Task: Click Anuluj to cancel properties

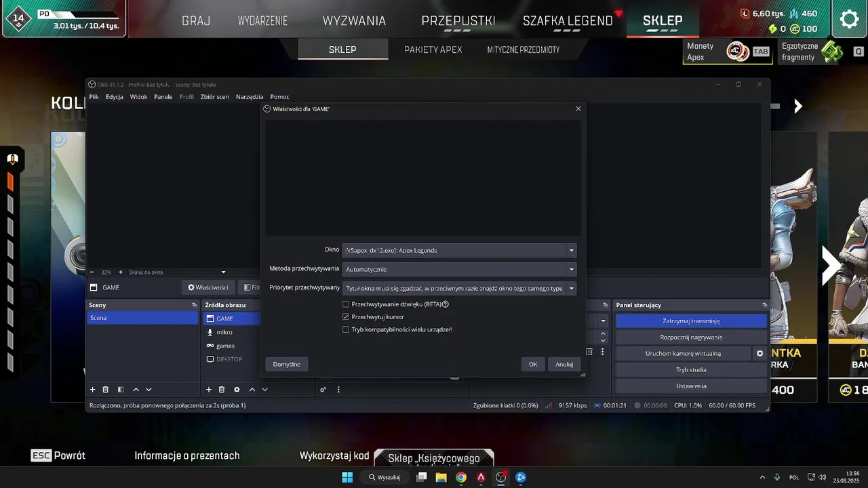Action: (x=564, y=364)
